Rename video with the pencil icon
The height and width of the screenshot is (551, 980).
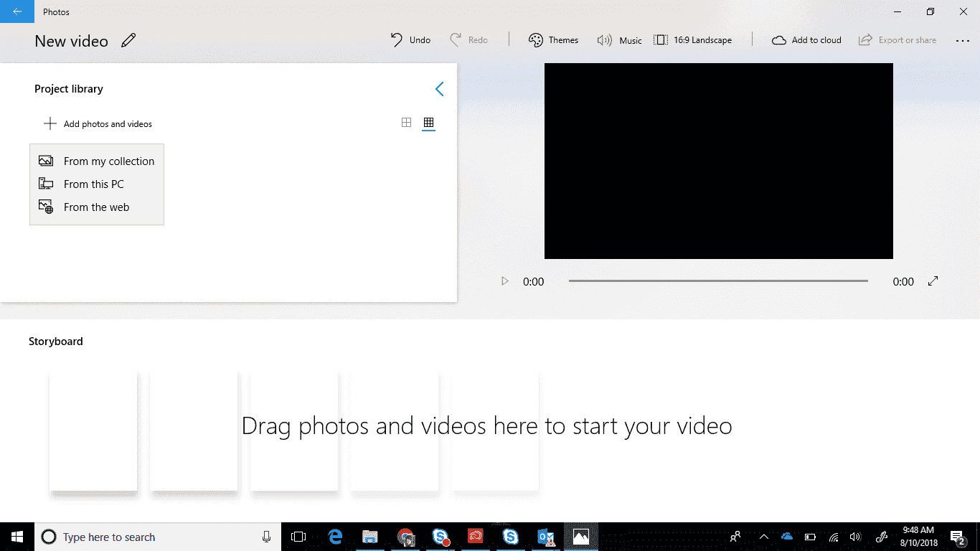tap(128, 41)
